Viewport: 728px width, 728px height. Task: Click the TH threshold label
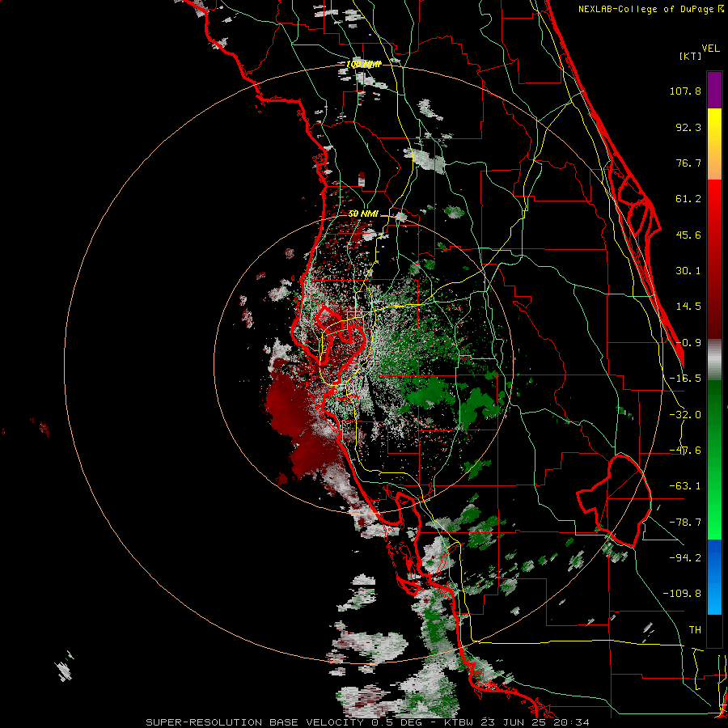[695, 630]
